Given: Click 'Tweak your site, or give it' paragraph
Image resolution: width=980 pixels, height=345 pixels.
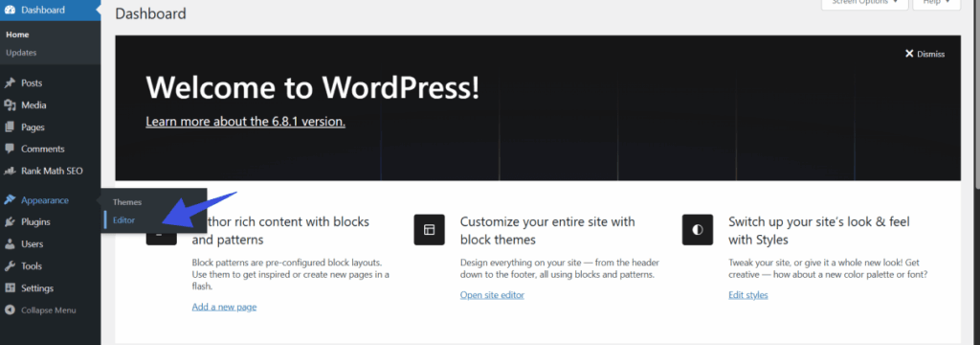Looking at the screenshot, I should pyautogui.click(x=828, y=268).
